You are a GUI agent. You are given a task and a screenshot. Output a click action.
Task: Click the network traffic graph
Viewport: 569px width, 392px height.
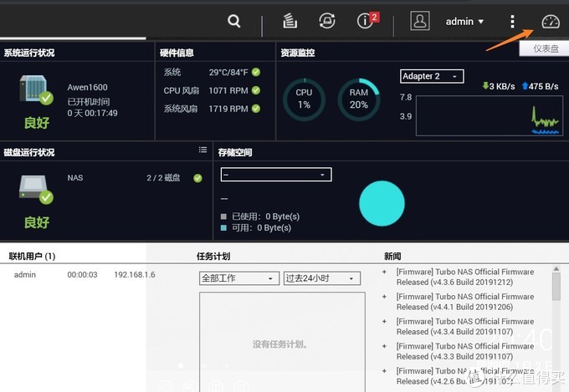click(490, 116)
